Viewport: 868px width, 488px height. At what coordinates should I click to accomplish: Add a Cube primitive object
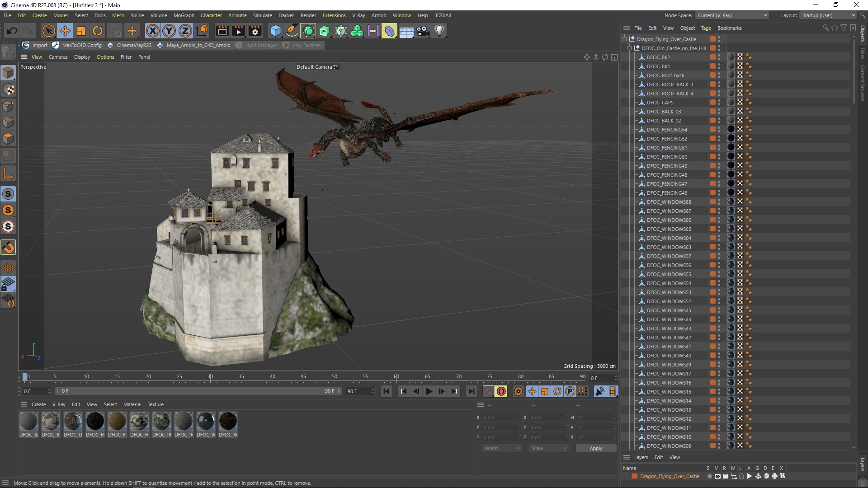tap(275, 31)
